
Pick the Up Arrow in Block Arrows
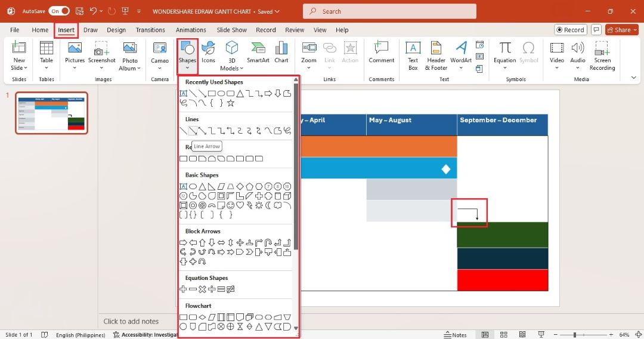[202, 242]
